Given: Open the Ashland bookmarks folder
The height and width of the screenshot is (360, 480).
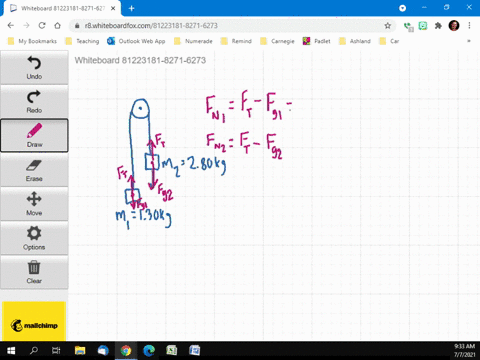Looking at the screenshot, I should [x=355, y=41].
